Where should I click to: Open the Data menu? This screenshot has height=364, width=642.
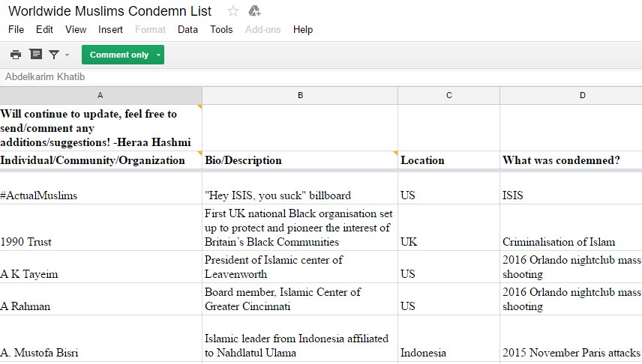[187, 29]
